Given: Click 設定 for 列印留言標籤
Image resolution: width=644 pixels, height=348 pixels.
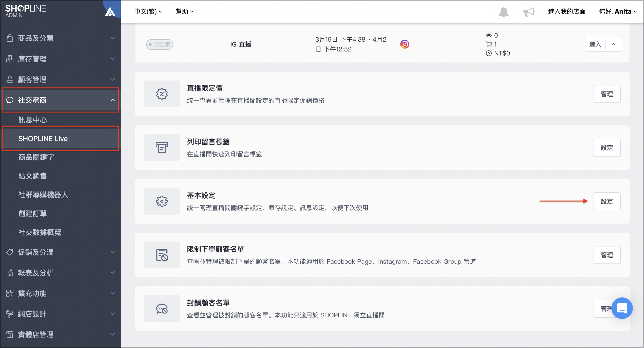Looking at the screenshot, I should pyautogui.click(x=607, y=148).
